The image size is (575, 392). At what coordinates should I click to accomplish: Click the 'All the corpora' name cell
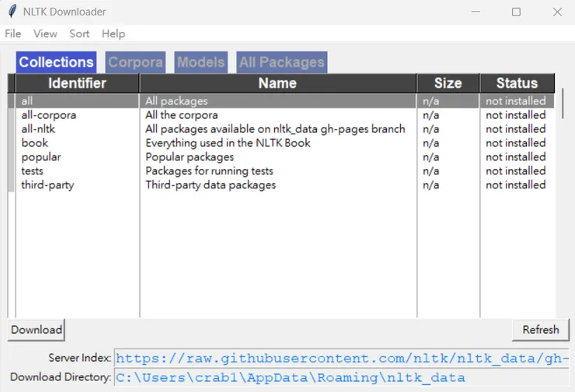pyautogui.click(x=182, y=115)
